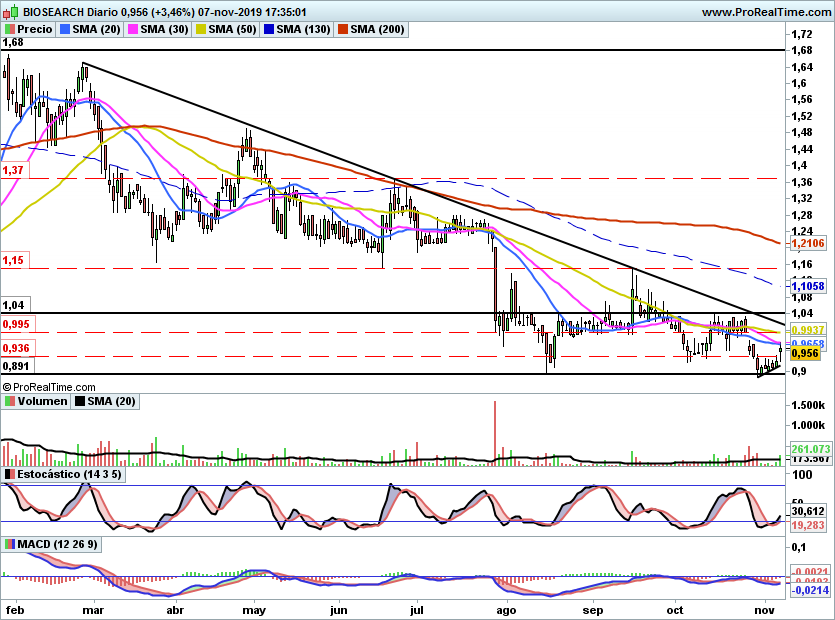The width and height of the screenshot is (835, 620).
Task: Click the SMA (50) yellow legend swatch
Action: [x=201, y=29]
